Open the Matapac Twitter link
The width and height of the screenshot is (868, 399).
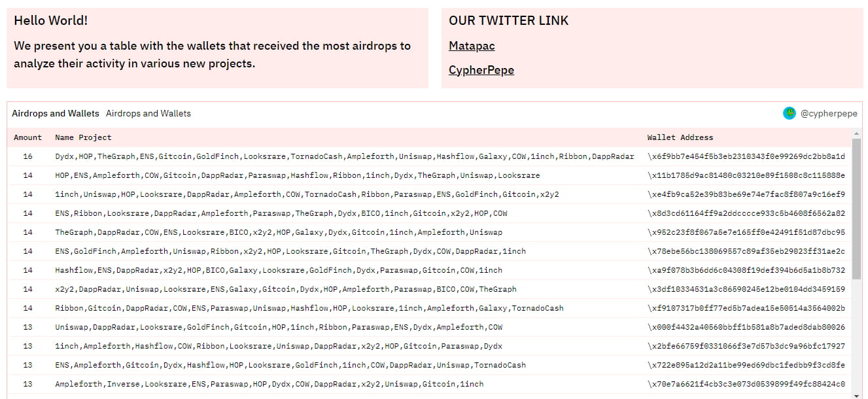pos(472,46)
